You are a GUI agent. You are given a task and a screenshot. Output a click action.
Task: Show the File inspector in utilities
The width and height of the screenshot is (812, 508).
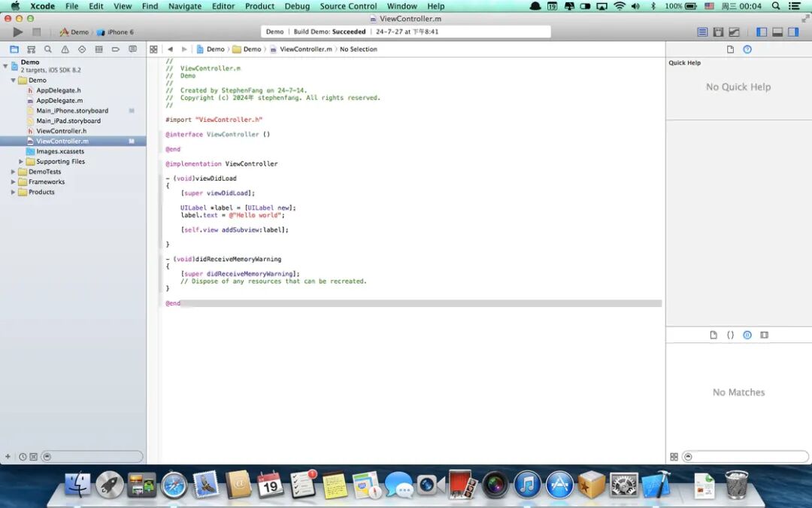730,49
